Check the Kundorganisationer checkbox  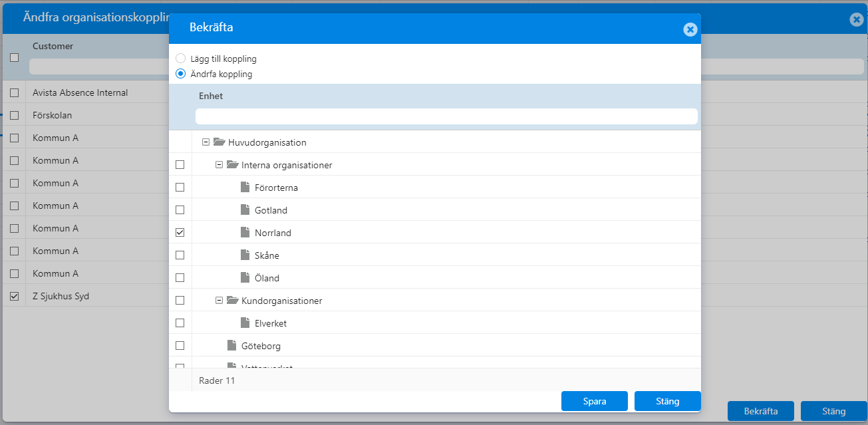180,301
